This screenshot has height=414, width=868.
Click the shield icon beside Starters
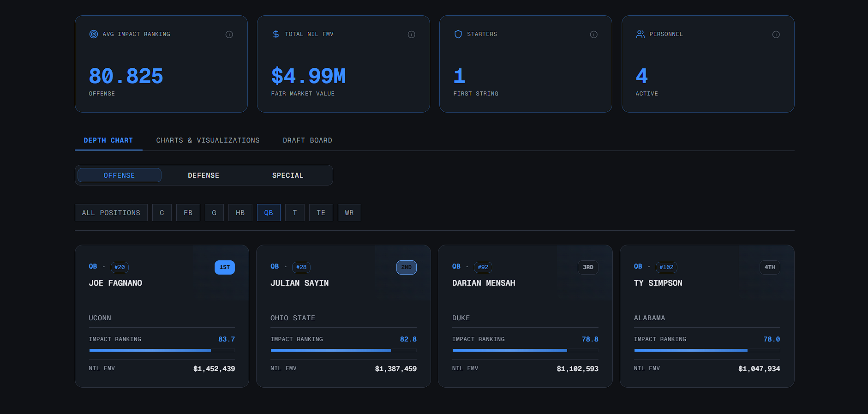click(x=458, y=34)
